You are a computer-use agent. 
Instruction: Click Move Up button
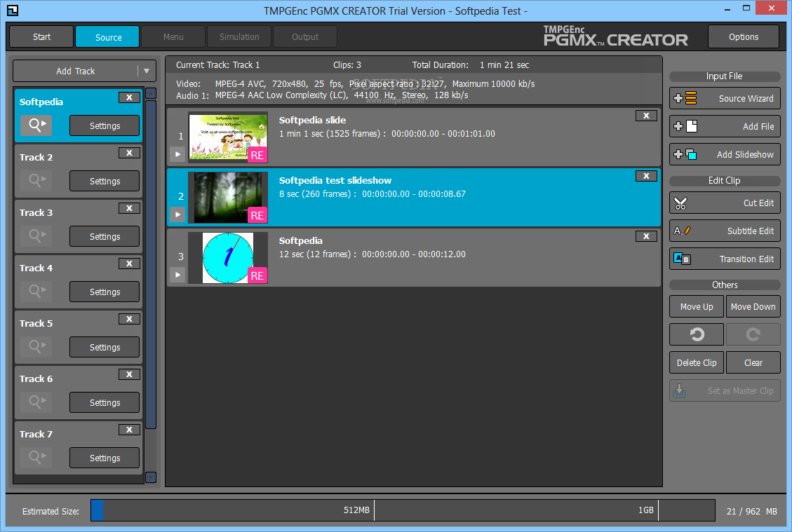click(x=697, y=306)
